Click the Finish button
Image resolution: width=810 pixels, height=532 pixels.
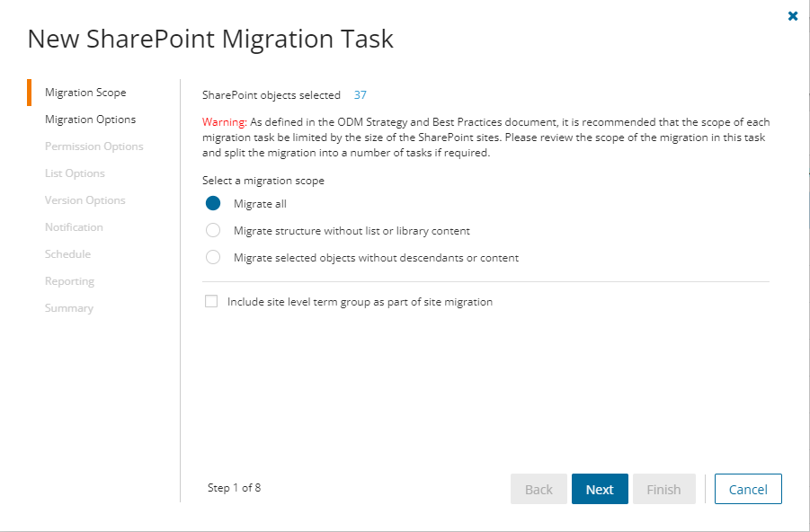tap(663, 489)
